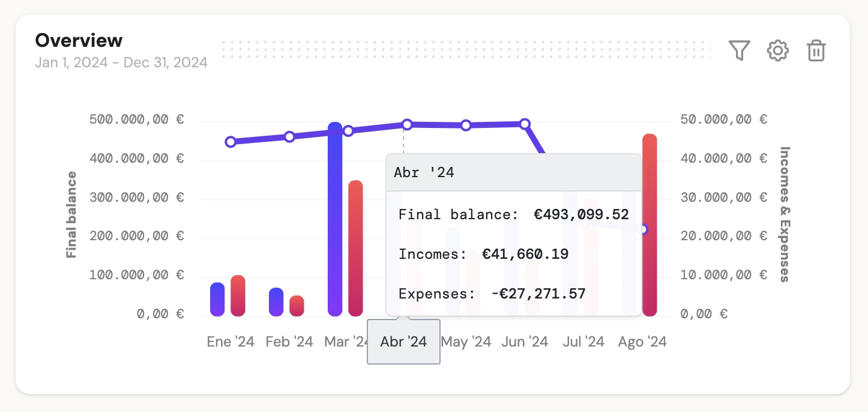Viewport: 868px width, 412px height.
Task: Select the May '24 final balance line point
Action: coord(466,125)
